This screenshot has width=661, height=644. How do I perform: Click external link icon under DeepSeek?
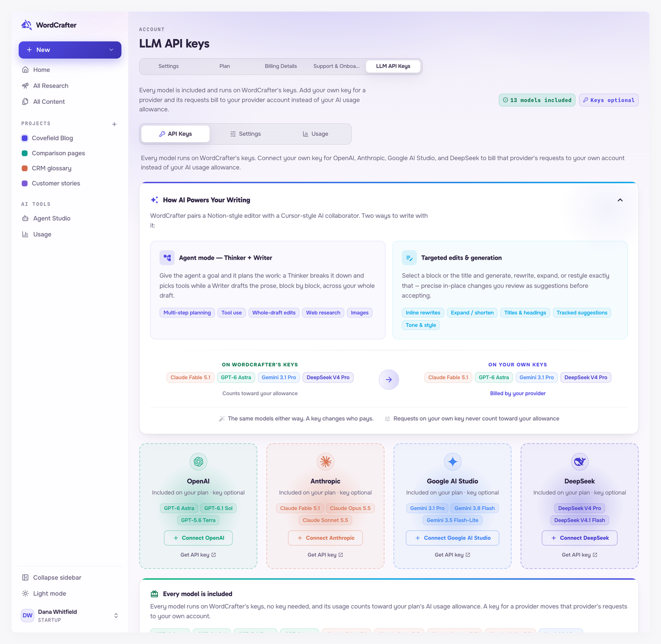[x=595, y=555]
